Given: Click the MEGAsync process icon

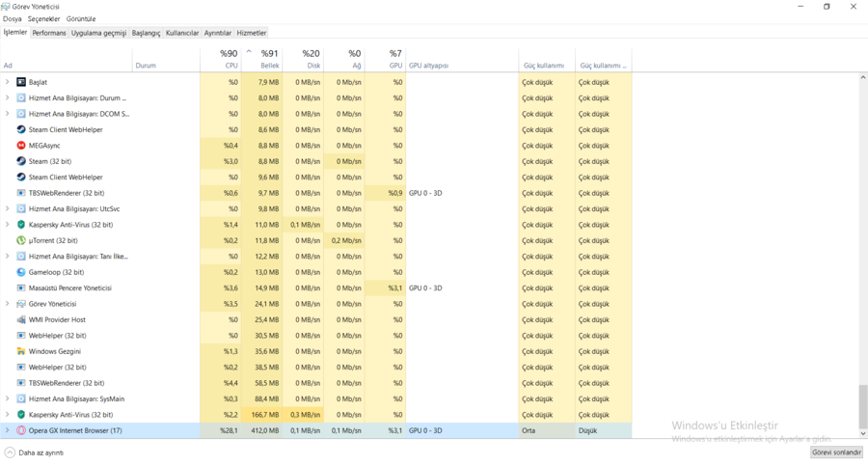Looking at the screenshot, I should [x=21, y=146].
